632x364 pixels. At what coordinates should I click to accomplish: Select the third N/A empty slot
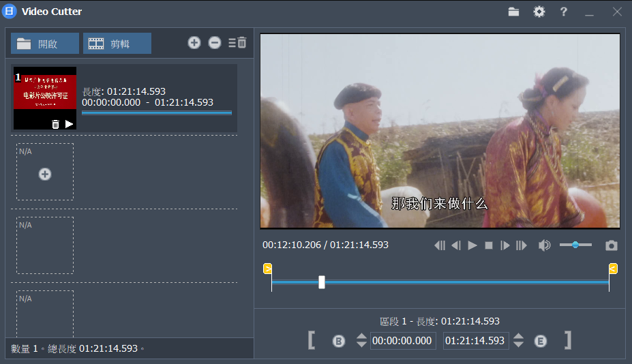pyautogui.click(x=45, y=314)
